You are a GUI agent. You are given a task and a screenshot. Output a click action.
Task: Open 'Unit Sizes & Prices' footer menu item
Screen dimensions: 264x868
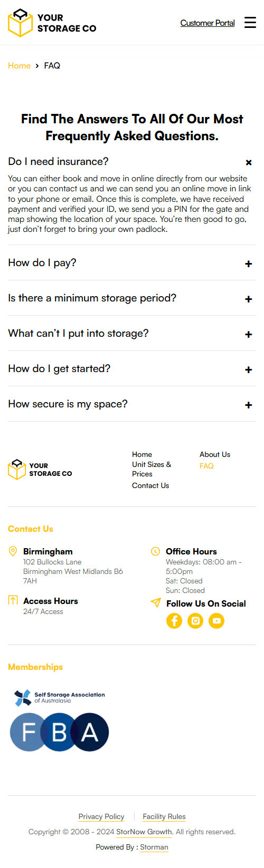pyautogui.click(x=152, y=469)
